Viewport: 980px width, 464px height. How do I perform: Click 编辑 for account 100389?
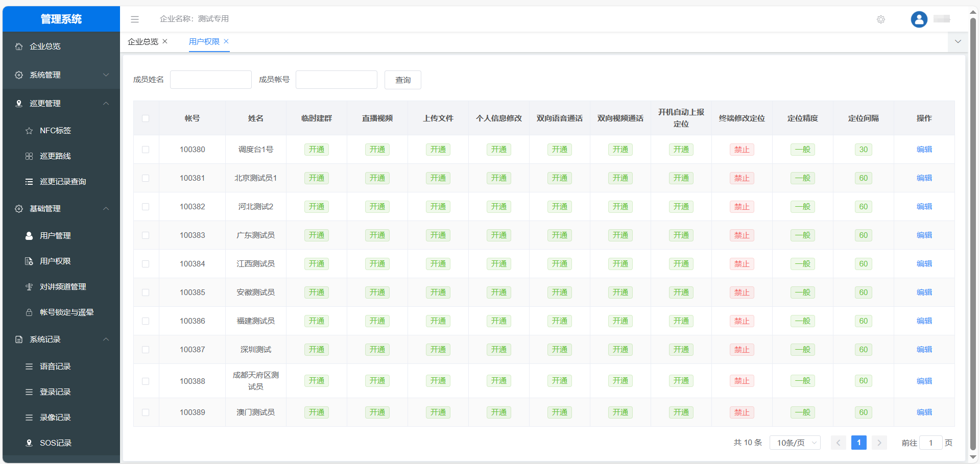pyautogui.click(x=924, y=412)
